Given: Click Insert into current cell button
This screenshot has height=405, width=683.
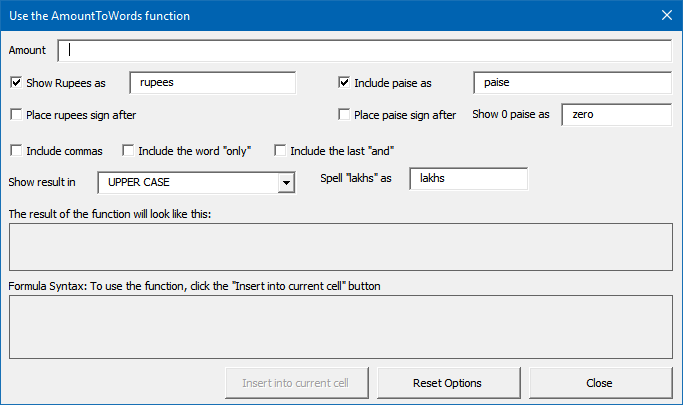Looking at the screenshot, I should [297, 383].
